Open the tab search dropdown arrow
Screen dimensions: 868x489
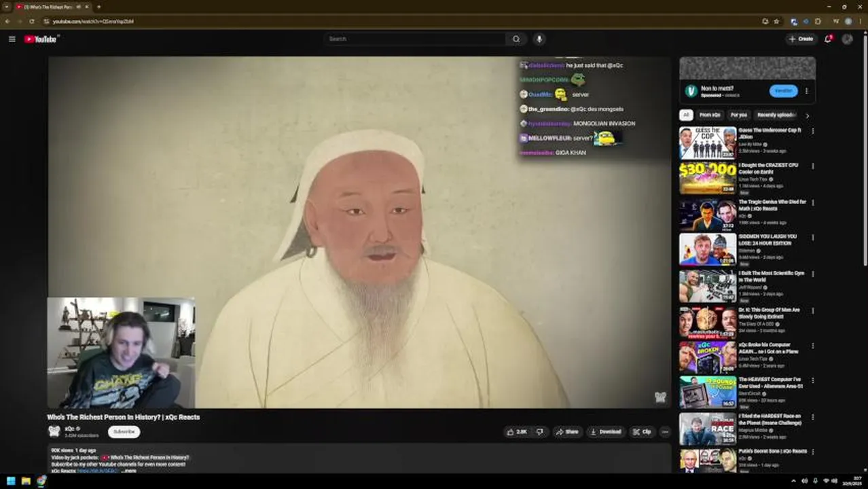point(6,7)
